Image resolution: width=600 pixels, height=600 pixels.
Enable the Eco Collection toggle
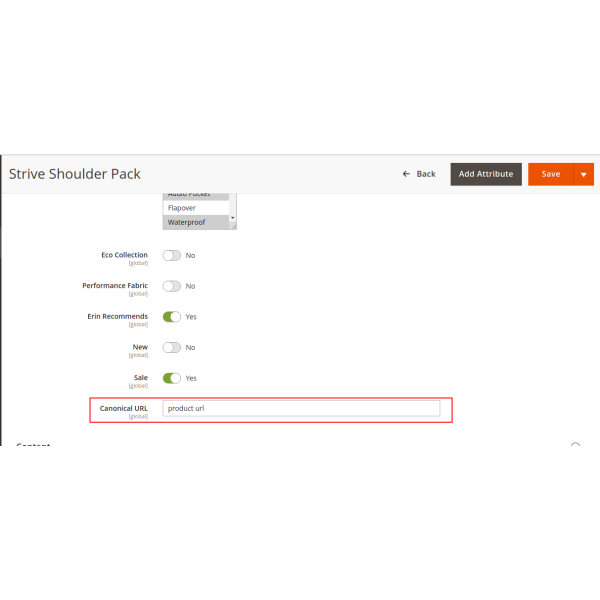pos(172,255)
